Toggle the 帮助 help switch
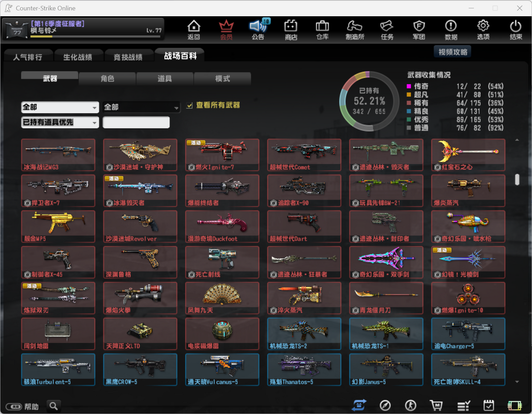 tap(14, 406)
